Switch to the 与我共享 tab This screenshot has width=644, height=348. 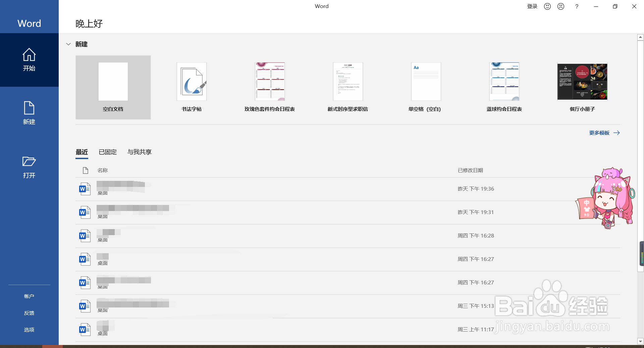pyautogui.click(x=140, y=152)
